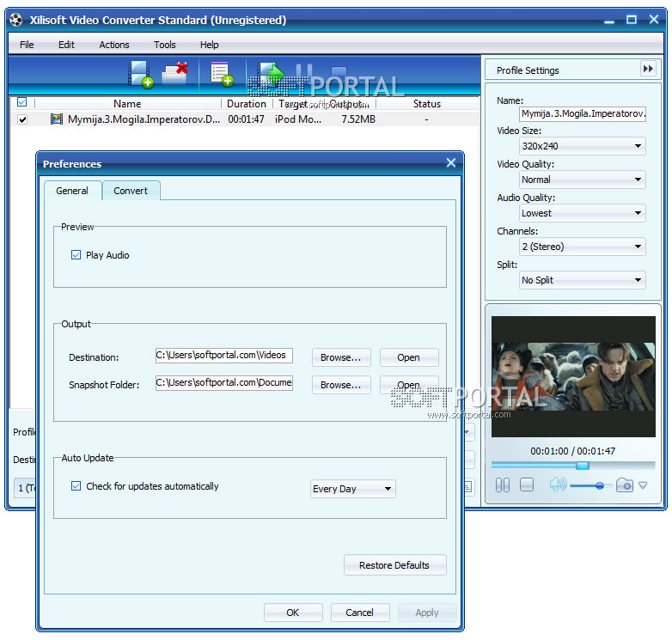672x640 pixels.
Task: Pause the preview playback
Action: [503, 485]
